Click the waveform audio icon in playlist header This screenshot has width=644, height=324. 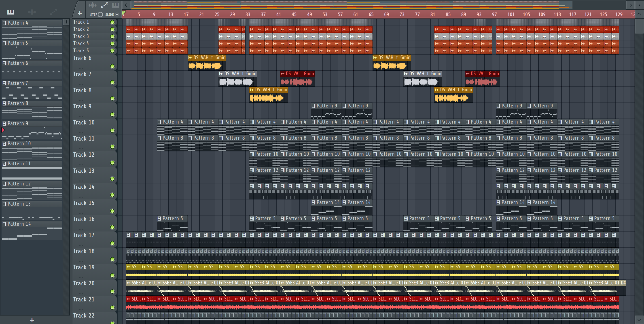tap(92, 5)
